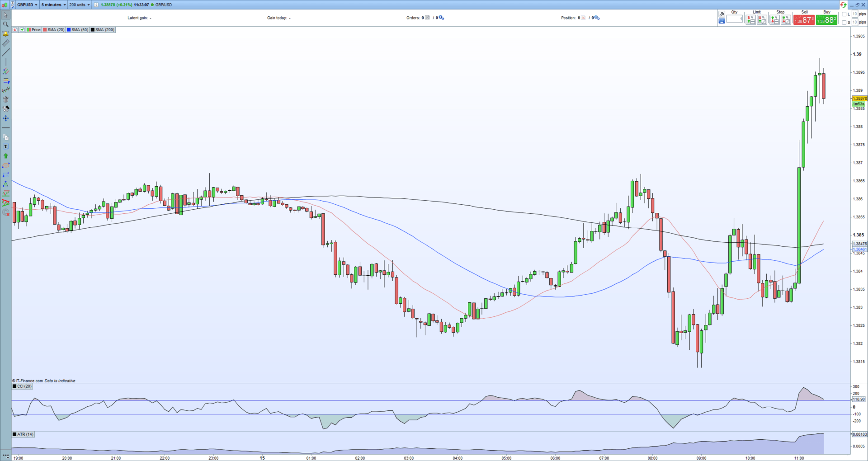The width and height of the screenshot is (868, 461).
Task: Click the SMA (20) indicator label
Action: (x=54, y=30)
